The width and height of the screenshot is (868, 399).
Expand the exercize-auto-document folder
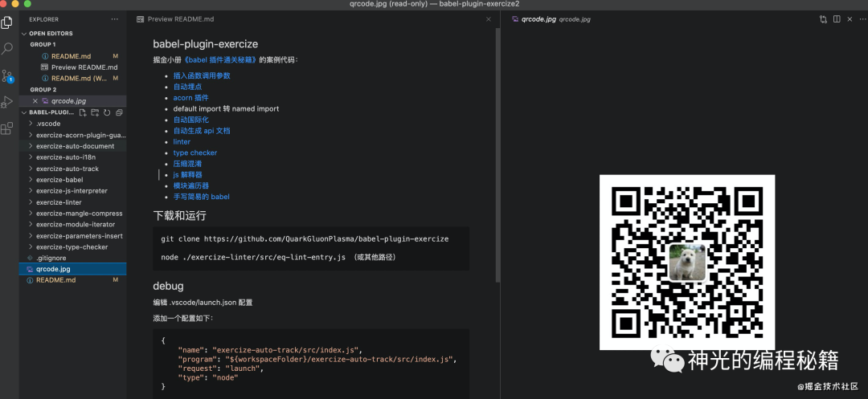pos(31,146)
